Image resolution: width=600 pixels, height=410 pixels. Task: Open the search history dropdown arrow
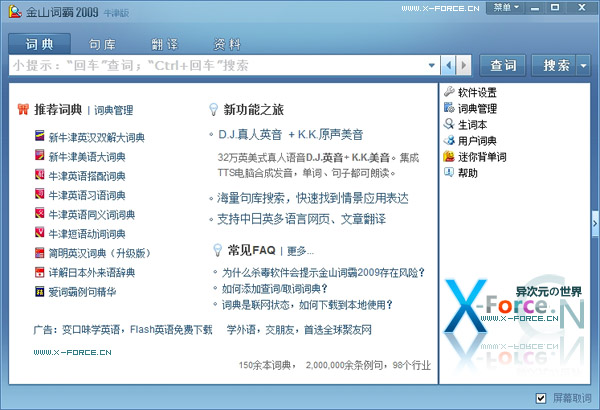(x=432, y=65)
